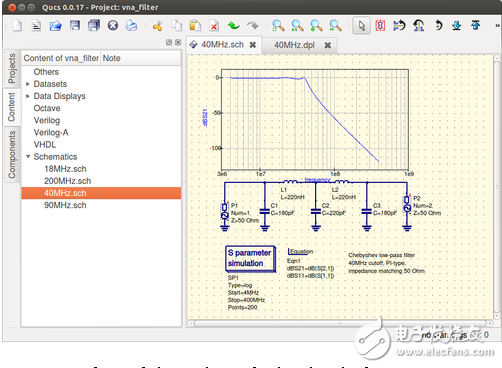
Task: Click the New document toolbar icon
Action: coord(17,25)
